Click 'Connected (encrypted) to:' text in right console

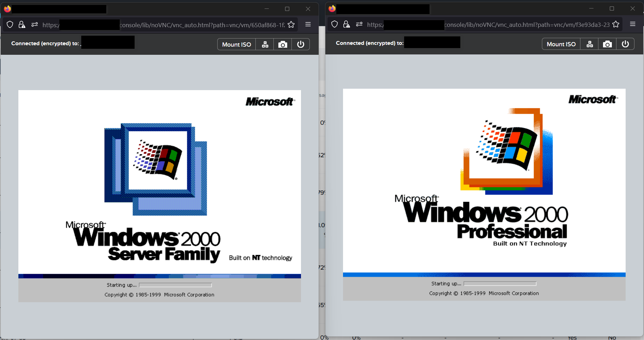[x=370, y=43]
